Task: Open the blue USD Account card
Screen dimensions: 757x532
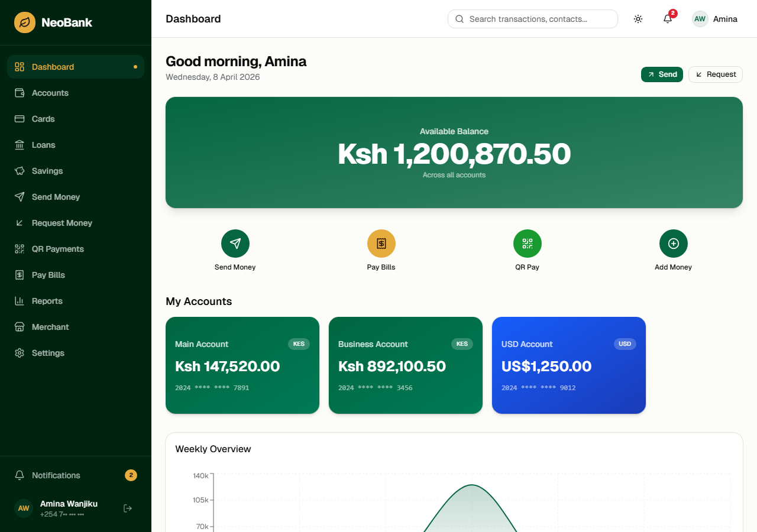Action: coord(569,365)
